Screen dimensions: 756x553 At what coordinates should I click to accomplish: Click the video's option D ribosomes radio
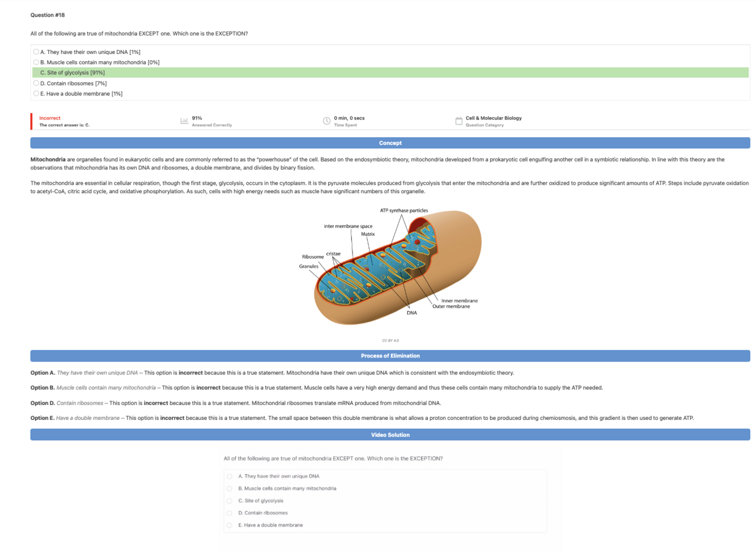(x=230, y=513)
